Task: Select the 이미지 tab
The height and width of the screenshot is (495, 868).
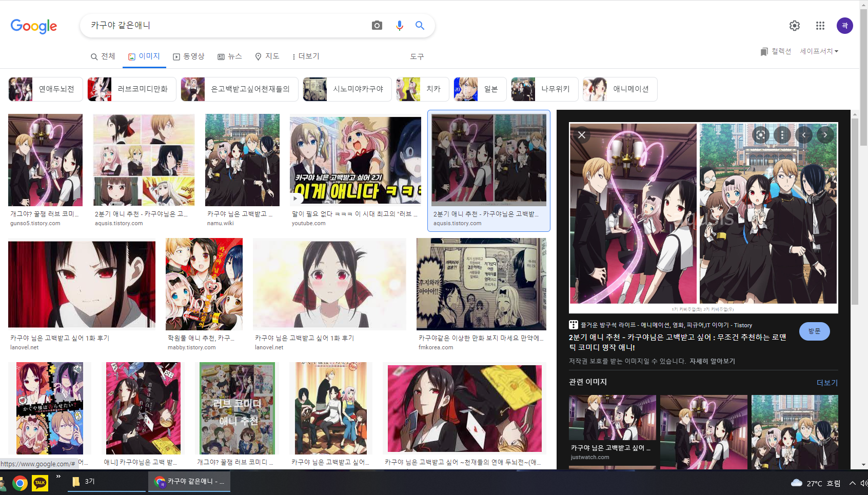Action: 144,56
